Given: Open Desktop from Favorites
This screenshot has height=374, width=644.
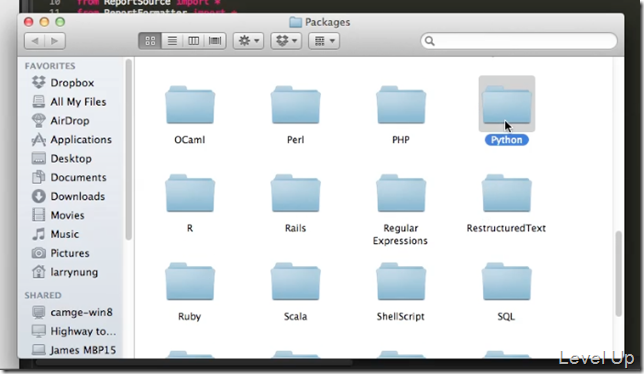Looking at the screenshot, I should tap(62, 158).
